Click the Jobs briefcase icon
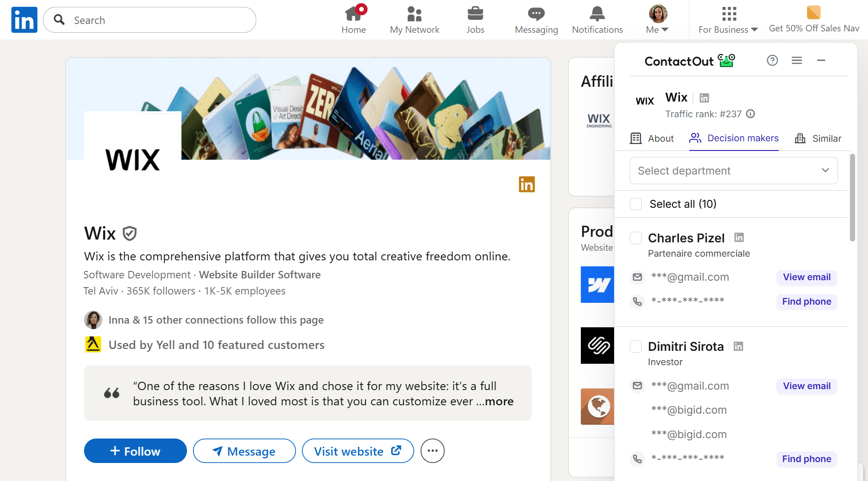This screenshot has height=481, width=868. click(x=475, y=14)
